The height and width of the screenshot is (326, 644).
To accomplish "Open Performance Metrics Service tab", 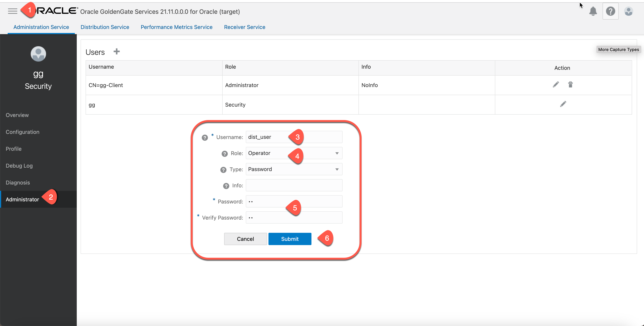I will (x=177, y=27).
